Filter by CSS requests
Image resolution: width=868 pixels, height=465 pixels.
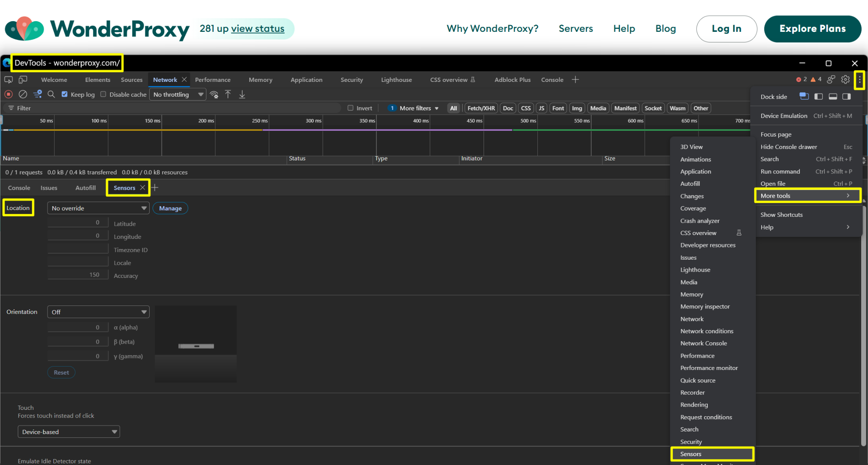(x=526, y=108)
